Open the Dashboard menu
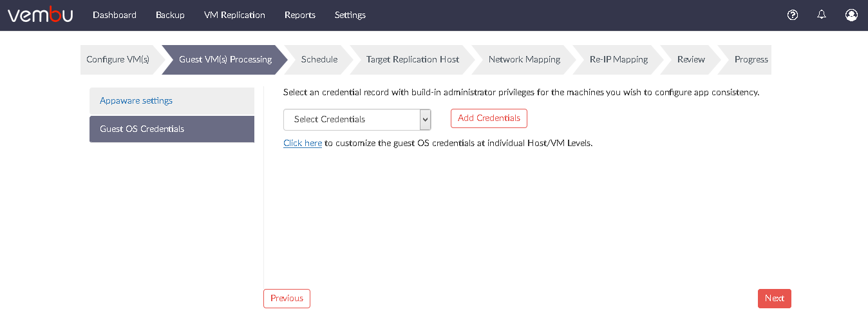This screenshot has width=868, height=325. (x=115, y=15)
